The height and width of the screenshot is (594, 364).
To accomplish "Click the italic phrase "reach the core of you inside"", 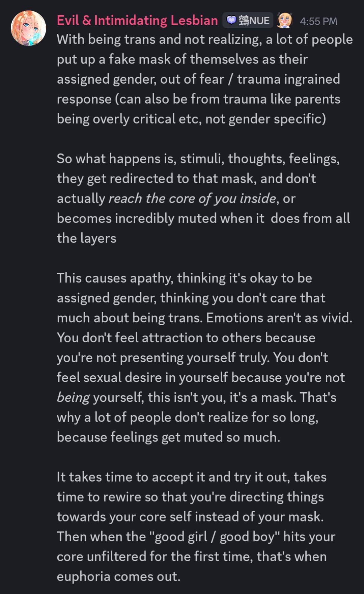I will point(192,198).
